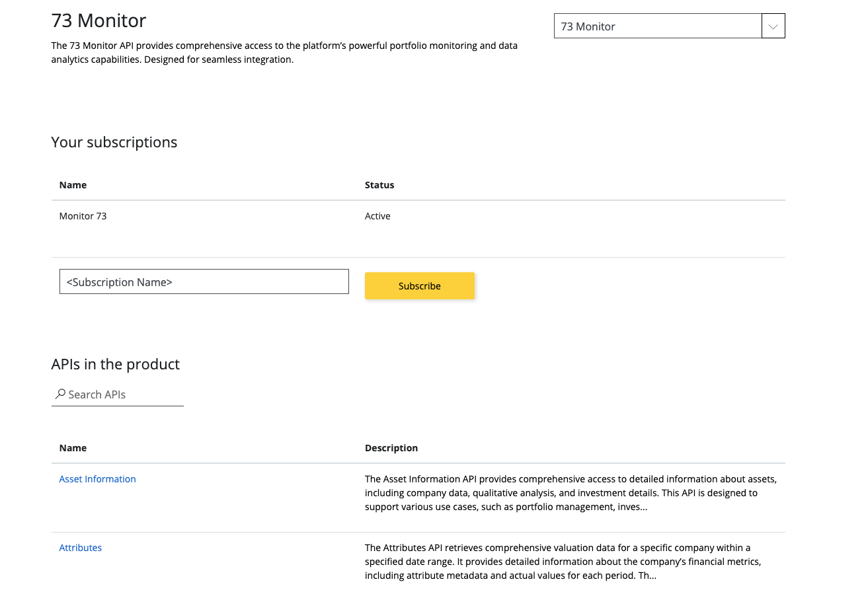Screen dimensions: 868x596
Task: Open the Attributes API
Action: (x=80, y=547)
